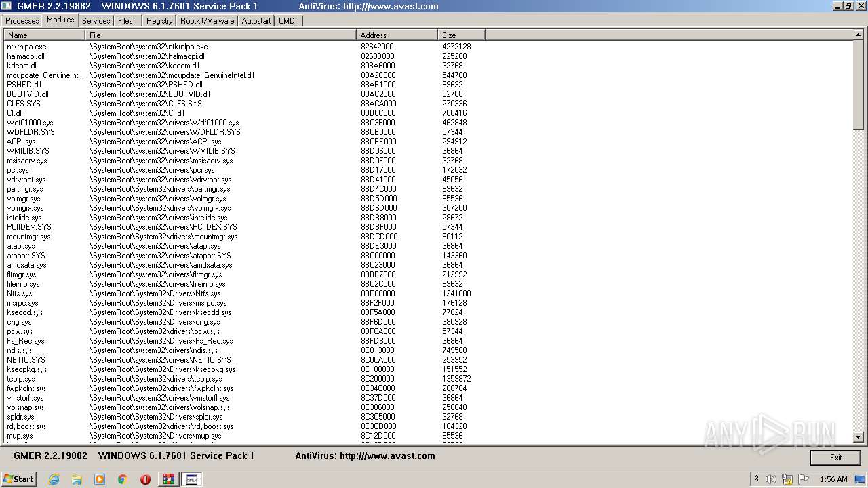Open the CMD tab
This screenshot has height=488, width=868.
click(x=287, y=21)
